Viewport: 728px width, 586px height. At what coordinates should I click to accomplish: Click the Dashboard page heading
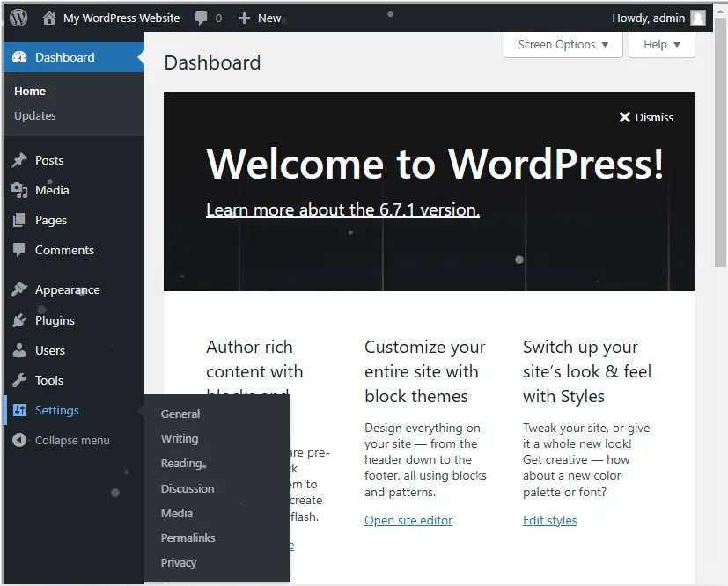click(x=212, y=62)
